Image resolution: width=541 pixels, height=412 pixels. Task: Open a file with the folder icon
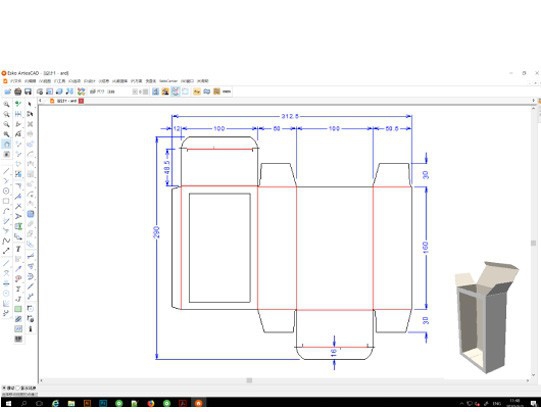pos(8,91)
